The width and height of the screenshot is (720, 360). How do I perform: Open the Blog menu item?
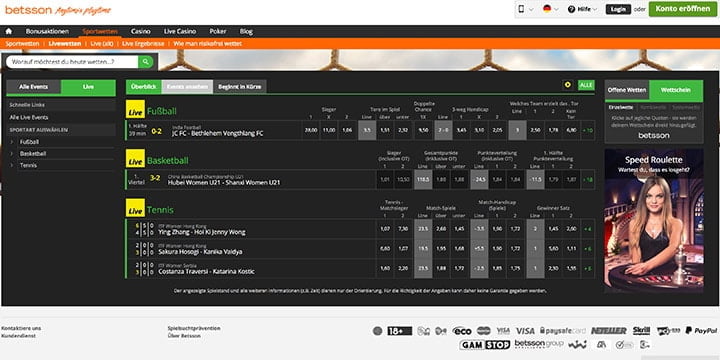coord(246,31)
